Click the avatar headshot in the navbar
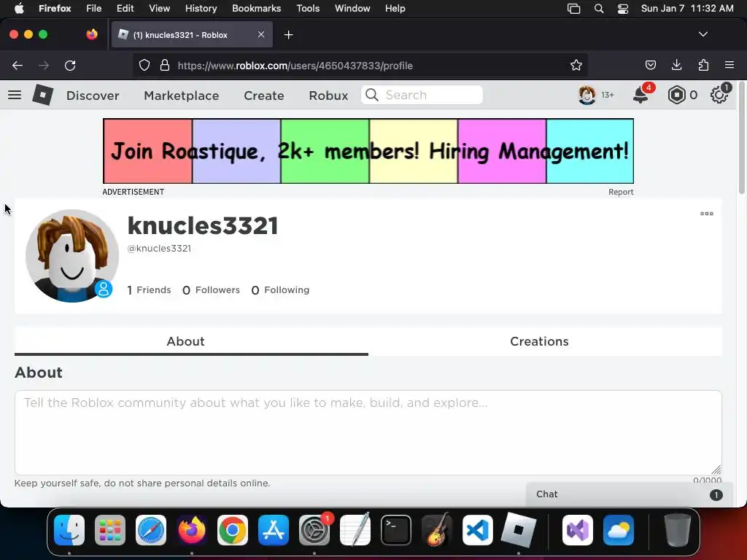The image size is (747, 560). [x=587, y=96]
